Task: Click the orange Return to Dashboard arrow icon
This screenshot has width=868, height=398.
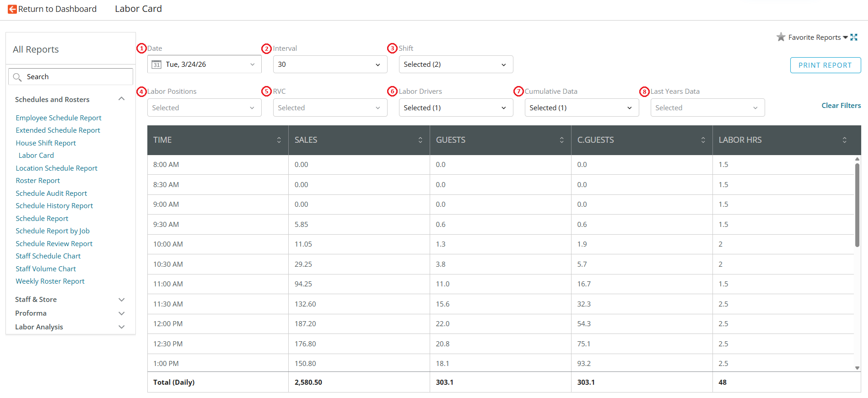Action: pos(12,9)
